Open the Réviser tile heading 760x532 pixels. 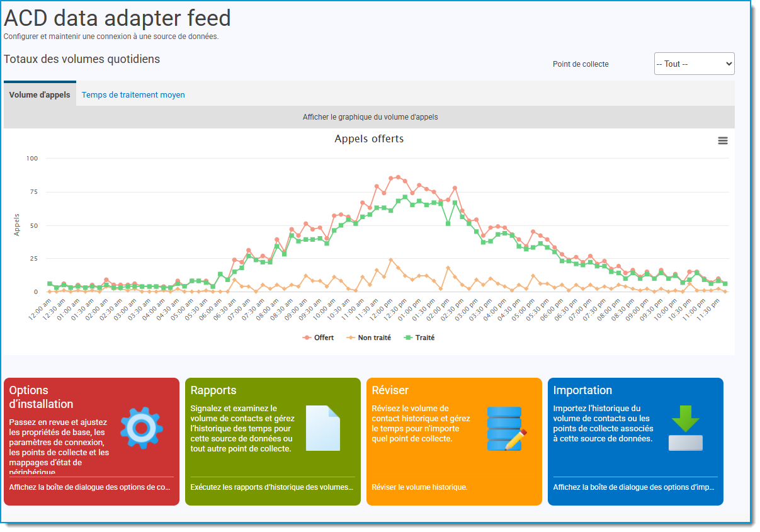pyautogui.click(x=390, y=390)
